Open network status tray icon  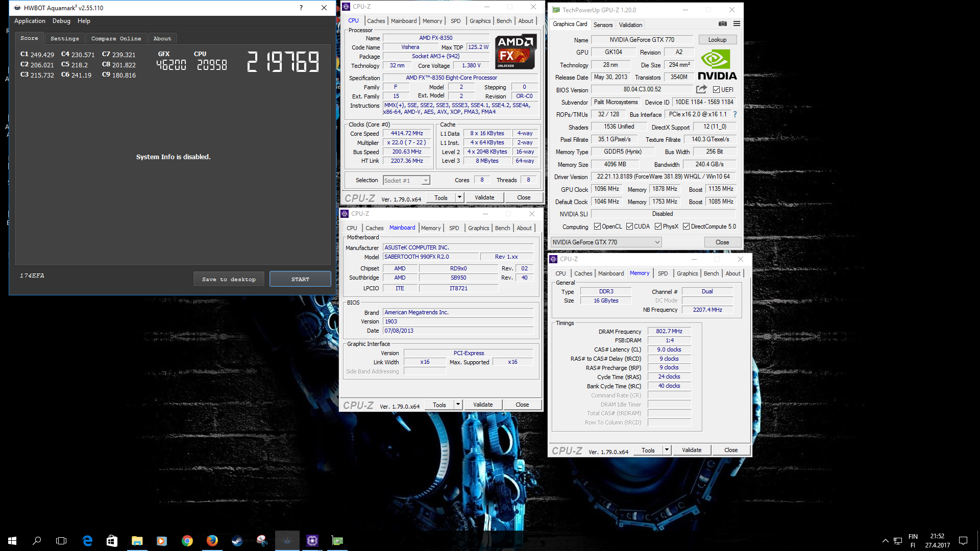[x=898, y=541]
